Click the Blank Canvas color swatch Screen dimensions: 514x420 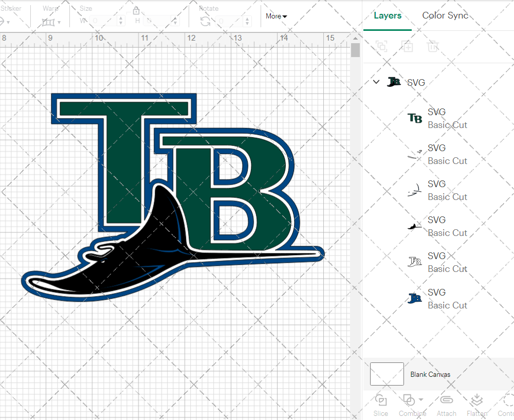[x=387, y=374]
